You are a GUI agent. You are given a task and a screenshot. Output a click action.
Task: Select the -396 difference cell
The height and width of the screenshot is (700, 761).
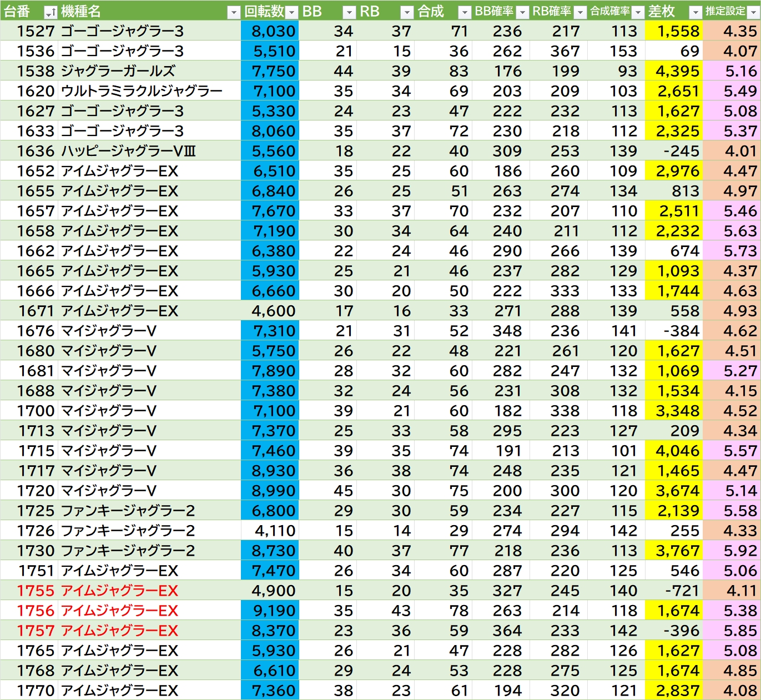point(674,631)
